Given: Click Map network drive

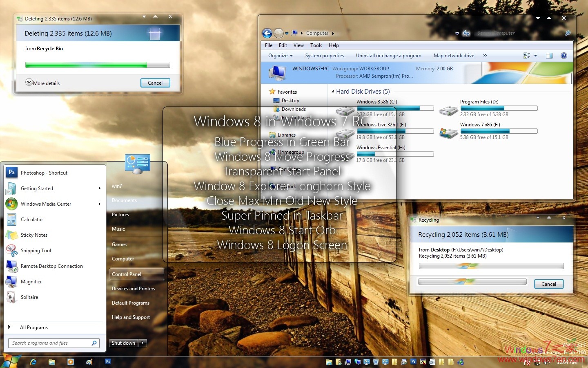Looking at the screenshot, I should coord(453,55).
